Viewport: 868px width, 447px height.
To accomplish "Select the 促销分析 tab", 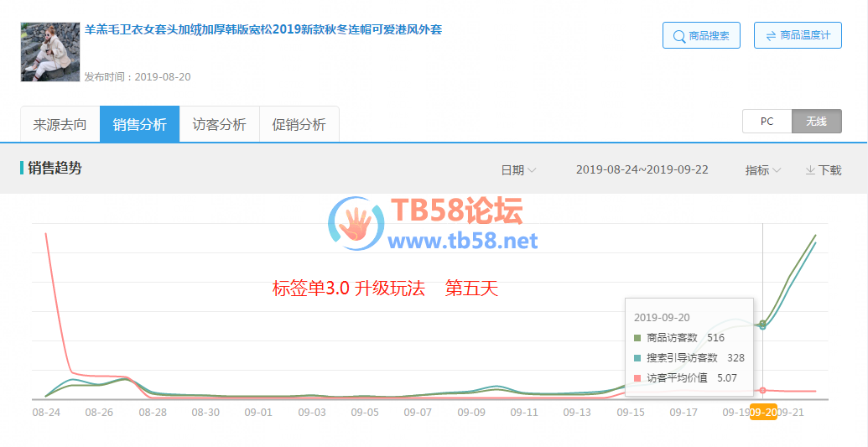I will [299, 125].
